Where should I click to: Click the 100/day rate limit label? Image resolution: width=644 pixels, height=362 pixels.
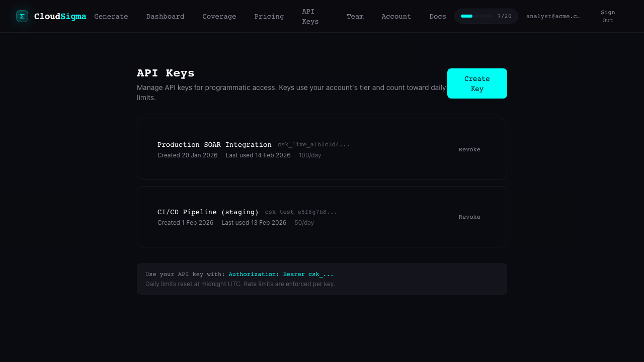309,155
